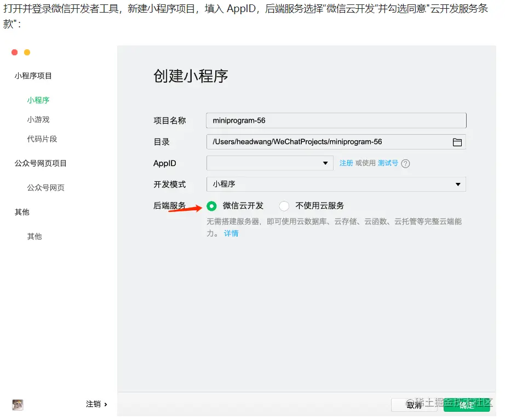Click the 项目名称 input field
Viewport: 505px width, 420px height.
(336, 120)
